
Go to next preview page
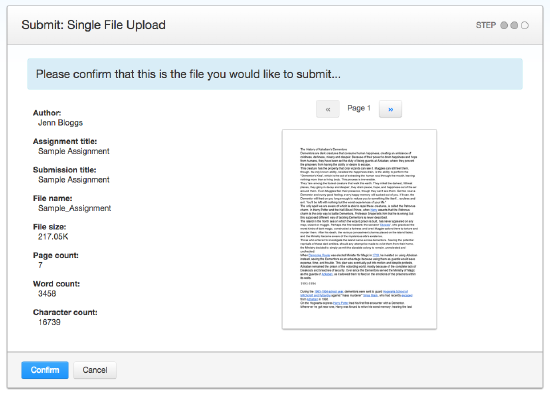390,109
